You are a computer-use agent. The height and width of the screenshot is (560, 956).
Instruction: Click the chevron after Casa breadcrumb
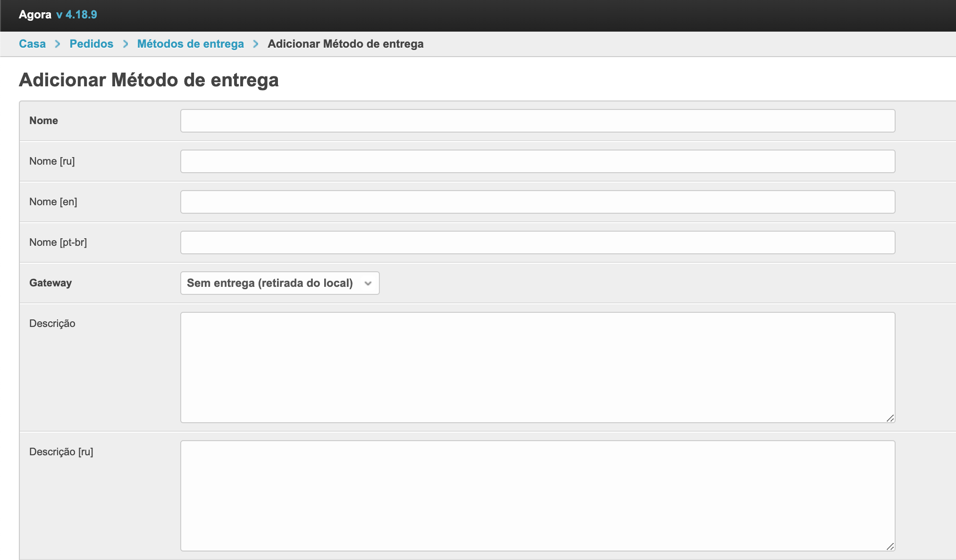58,44
